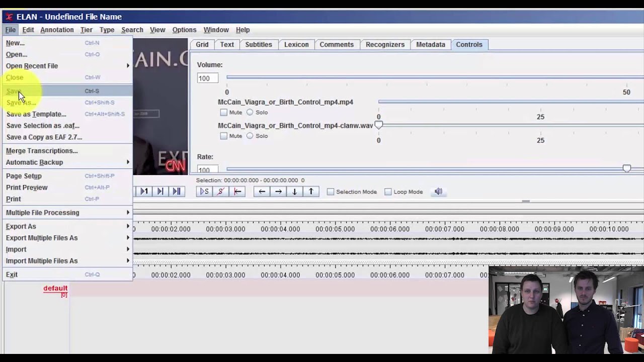The image size is (644, 362).
Task: Expand the Open Recent File submenu
Action: (x=67, y=66)
